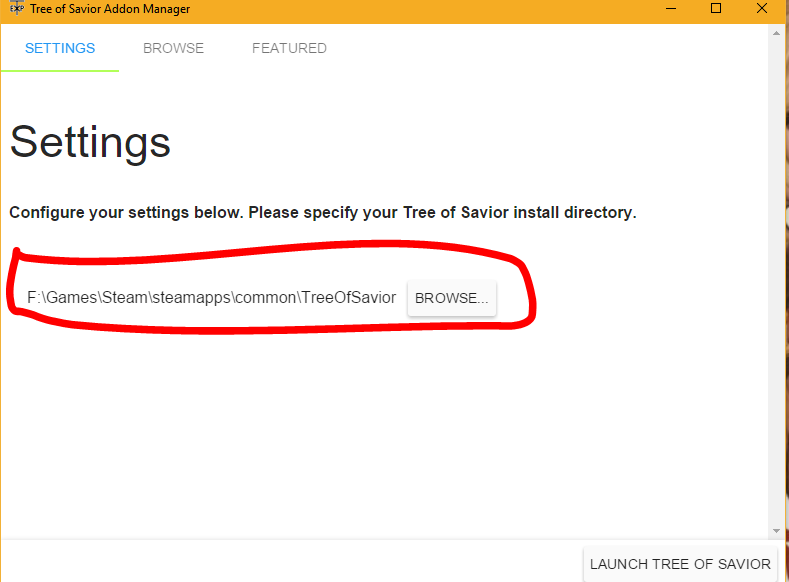Click the 'Tree of Savior Addon Manager' window title
Image resolution: width=789 pixels, height=582 pixels.
pyautogui.click(x=110, y=9)
